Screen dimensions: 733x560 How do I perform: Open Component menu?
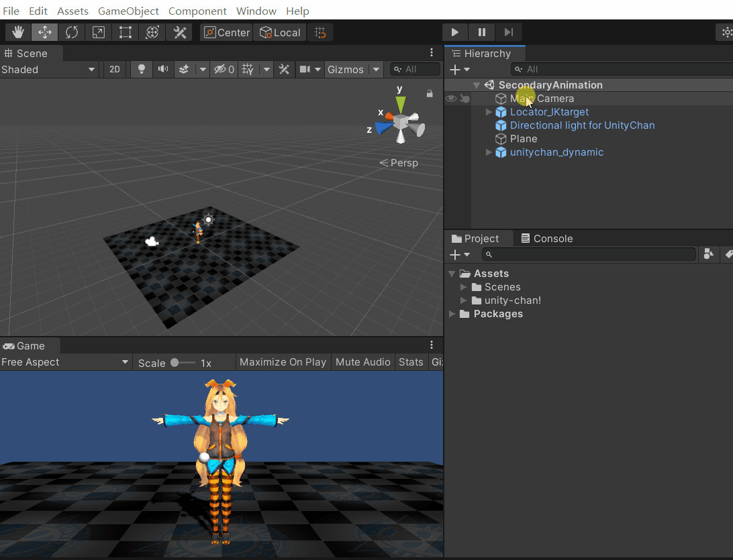pos(198,11)
